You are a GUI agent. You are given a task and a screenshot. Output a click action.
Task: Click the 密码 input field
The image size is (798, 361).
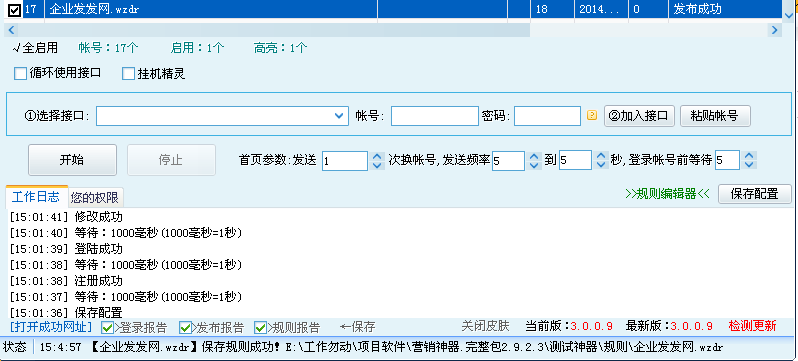(547, 116)
